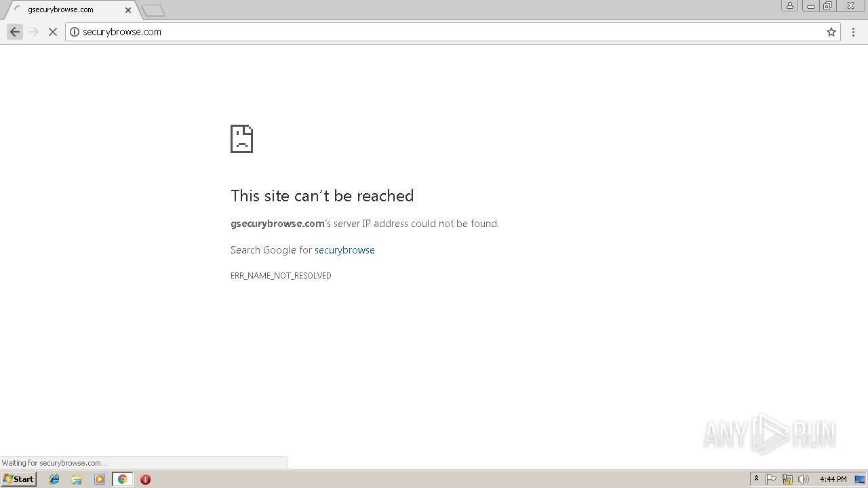This screenshot has height=488, width=868.
Task: Click the 4:44 PM clock
Action: [x=833, y=479]
